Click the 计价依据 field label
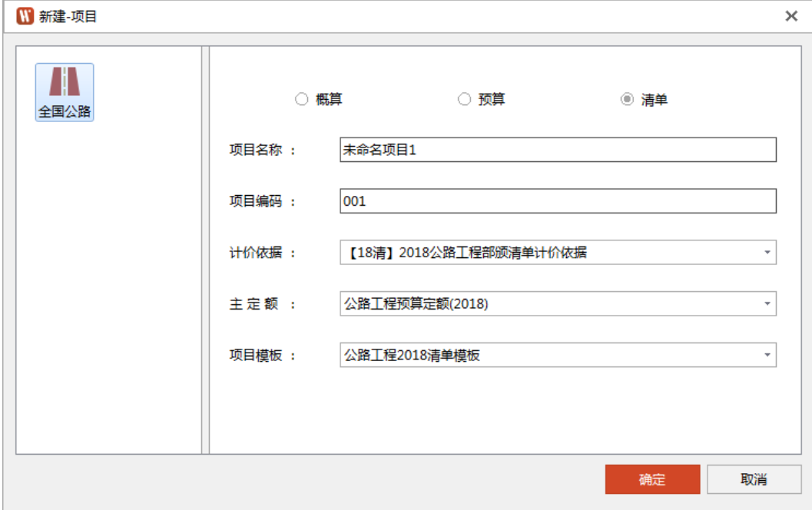Viewport: 812px width, 510px height. pyautogui.click(x=256, y=252)
